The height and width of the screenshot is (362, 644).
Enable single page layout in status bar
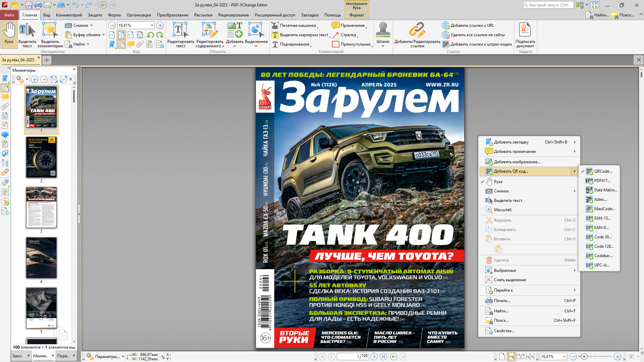point(502,357)
